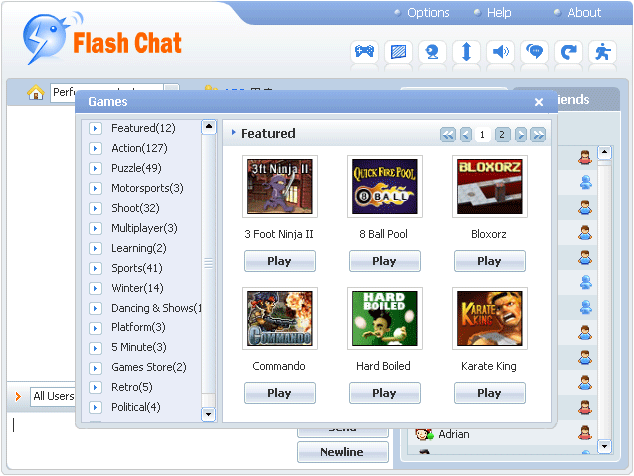Toggle the speaker sound icon

(501, 52)
